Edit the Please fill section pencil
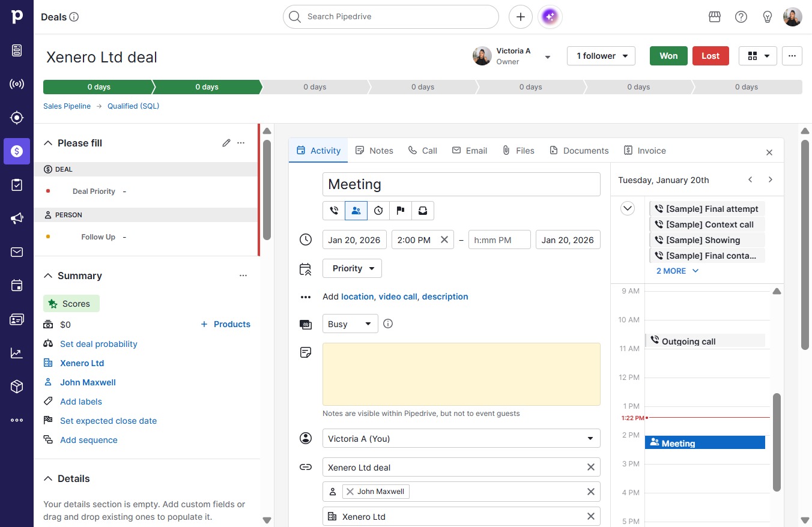This screenshot has height=527, width=812. 226,143
